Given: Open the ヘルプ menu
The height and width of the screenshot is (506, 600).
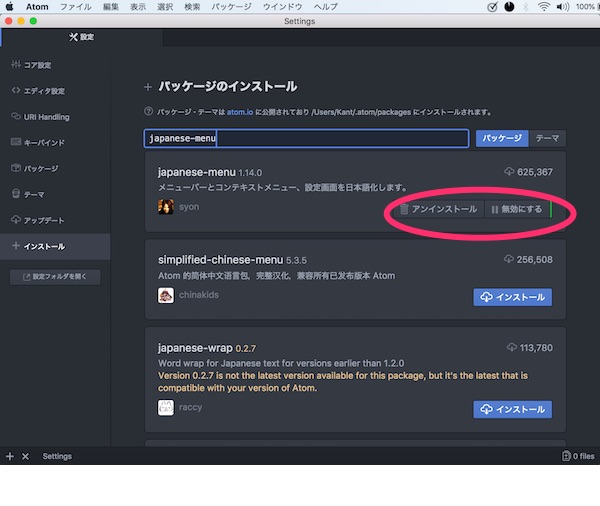Looking at the screenshot, I should 326,7.
